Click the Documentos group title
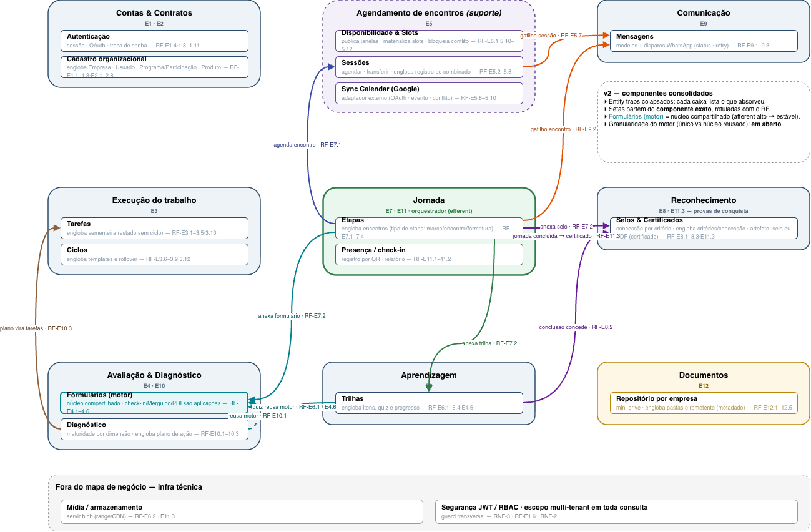The image size is (811, 532). (704, 375)
